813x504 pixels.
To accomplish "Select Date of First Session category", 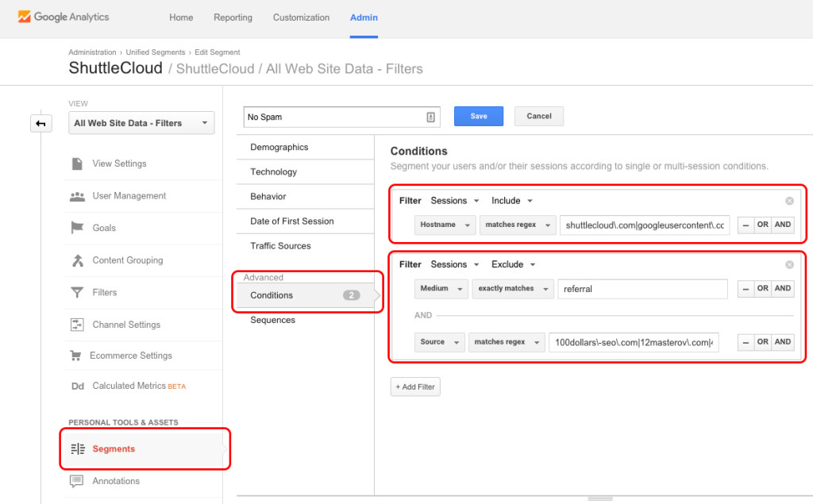I will (x=306, y=221).
